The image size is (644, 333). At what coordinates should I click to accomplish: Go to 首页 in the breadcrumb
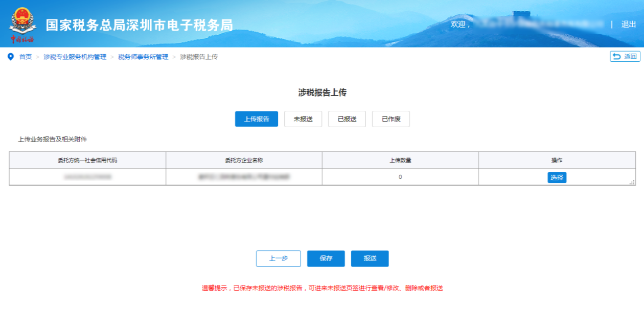(26, 57)
